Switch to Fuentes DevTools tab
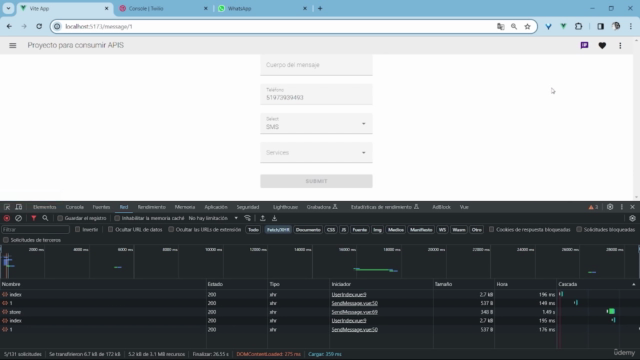The image size is (640, 360). point(101,207)
